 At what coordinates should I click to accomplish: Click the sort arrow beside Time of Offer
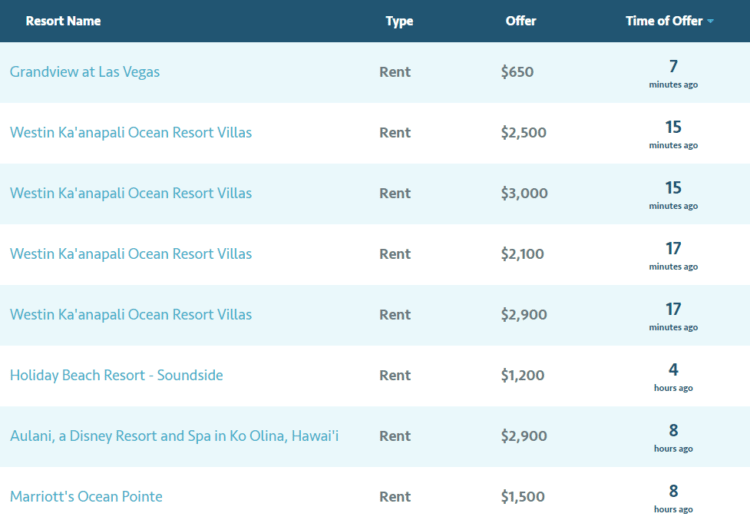(711, 22)
